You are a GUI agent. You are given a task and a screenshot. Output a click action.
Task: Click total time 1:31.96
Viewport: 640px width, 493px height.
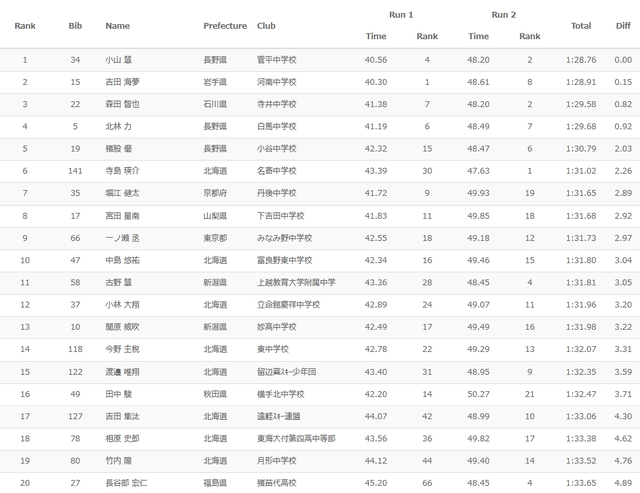pyautogui.click(x=581, y=304)
